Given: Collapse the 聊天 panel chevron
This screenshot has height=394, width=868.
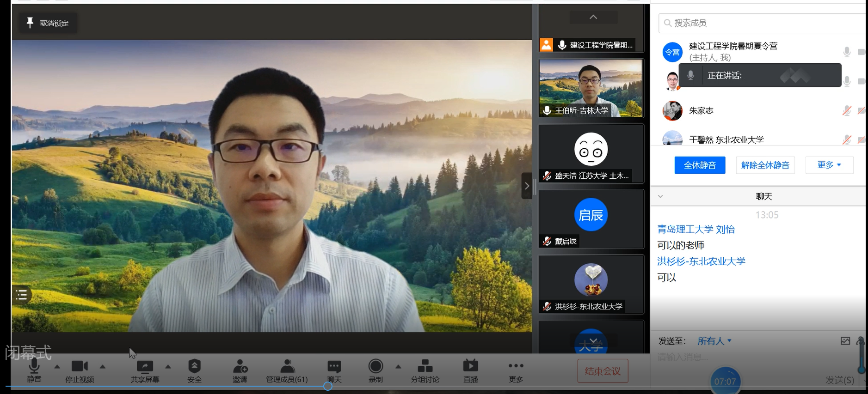Looking at the screenshot, I should point(660,196).
